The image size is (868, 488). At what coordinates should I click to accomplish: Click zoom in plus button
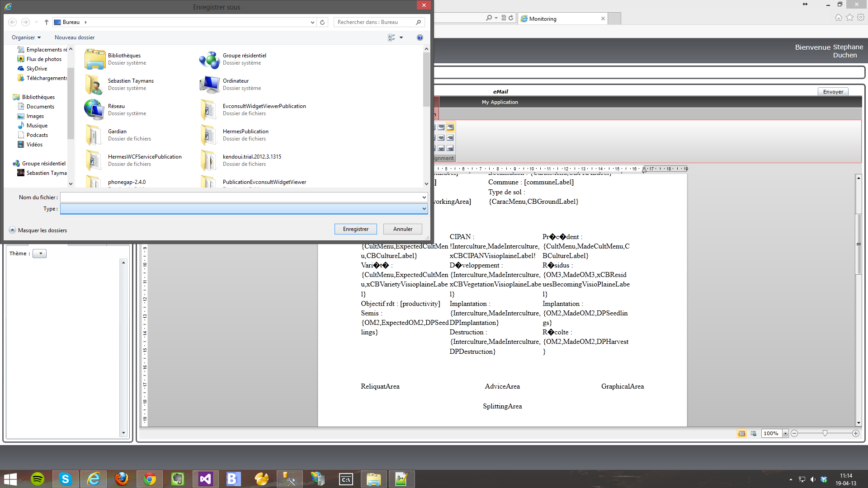click(x=855, y=433)
